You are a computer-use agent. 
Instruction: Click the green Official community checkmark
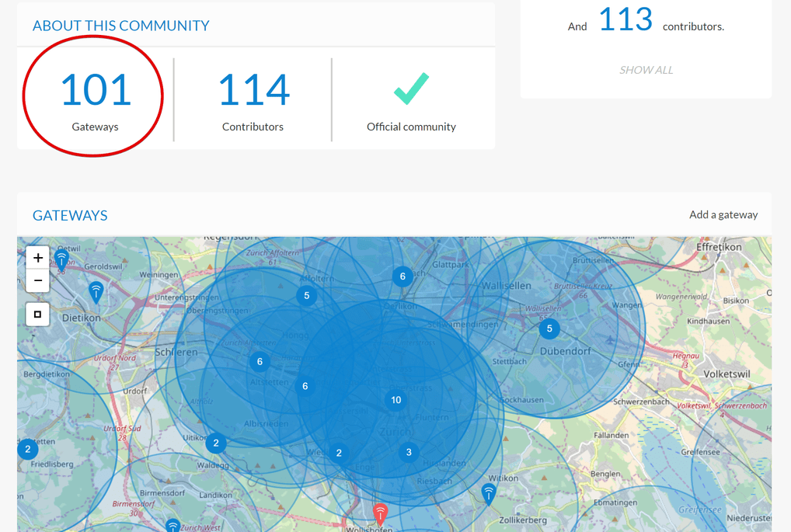[x=411, y=89]
